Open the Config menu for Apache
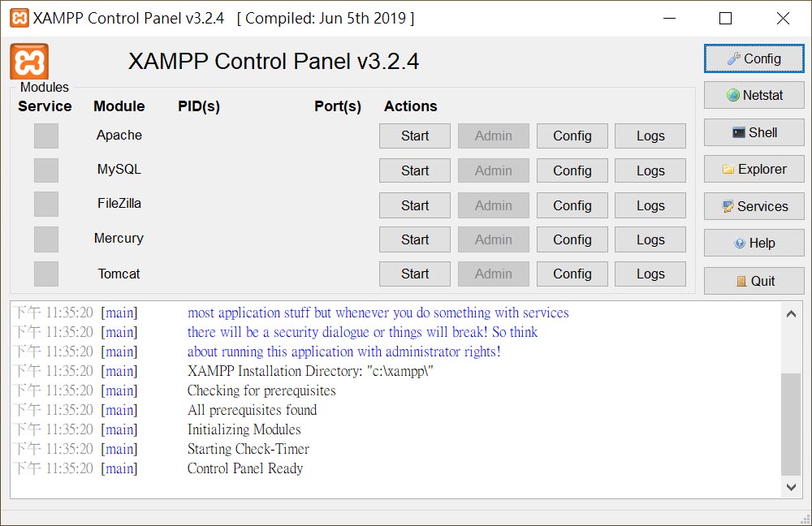The width and height of the screenshot is (812, 526). [572, 136]
